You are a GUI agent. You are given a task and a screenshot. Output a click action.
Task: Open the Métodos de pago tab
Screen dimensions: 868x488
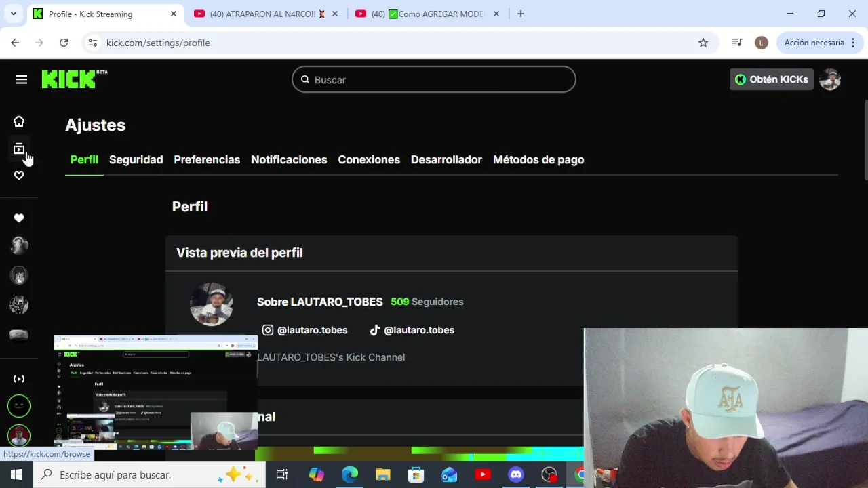[538, 160]
